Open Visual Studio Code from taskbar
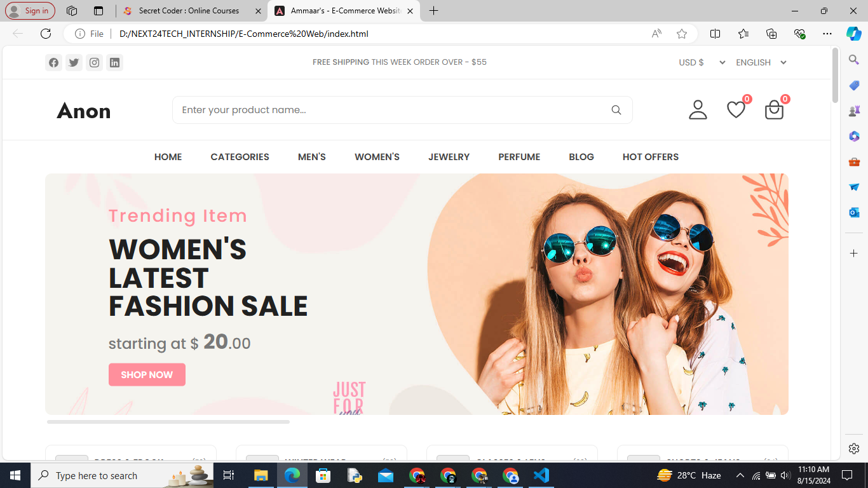 541,475
